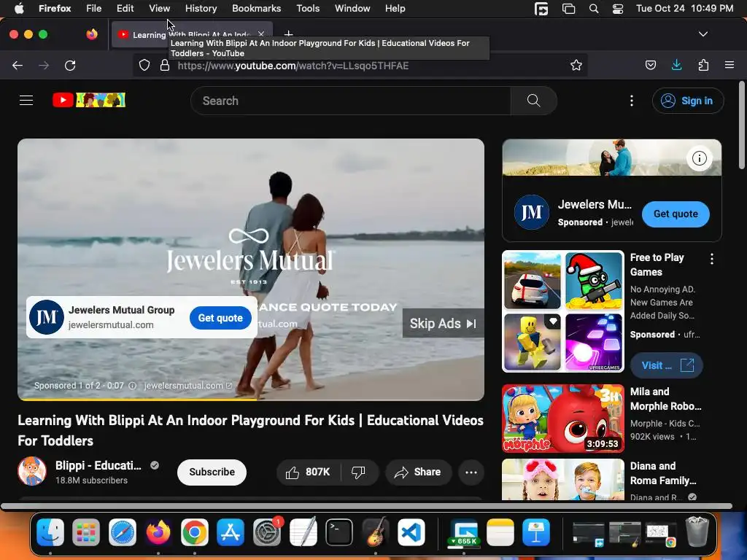Go to the YouTube home logo
This screenshot has width=747, height=560.
pyautogui.click(x=89, y=100)
